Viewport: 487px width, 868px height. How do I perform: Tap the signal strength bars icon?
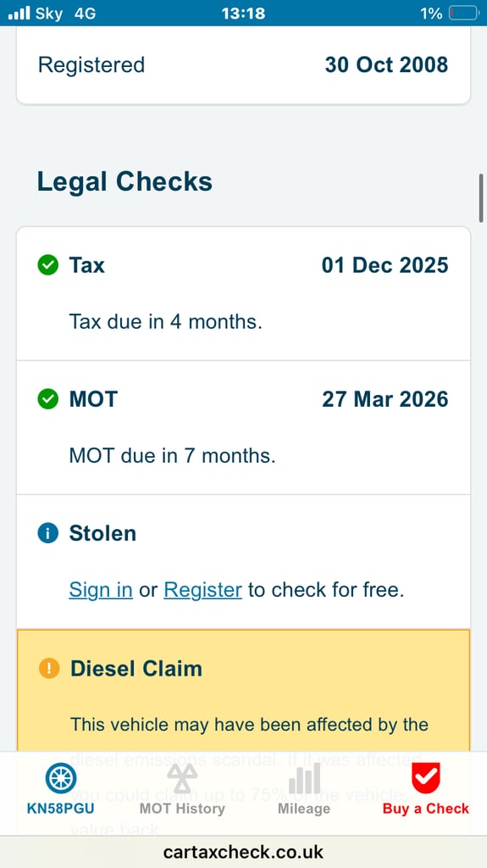(19, 13)
